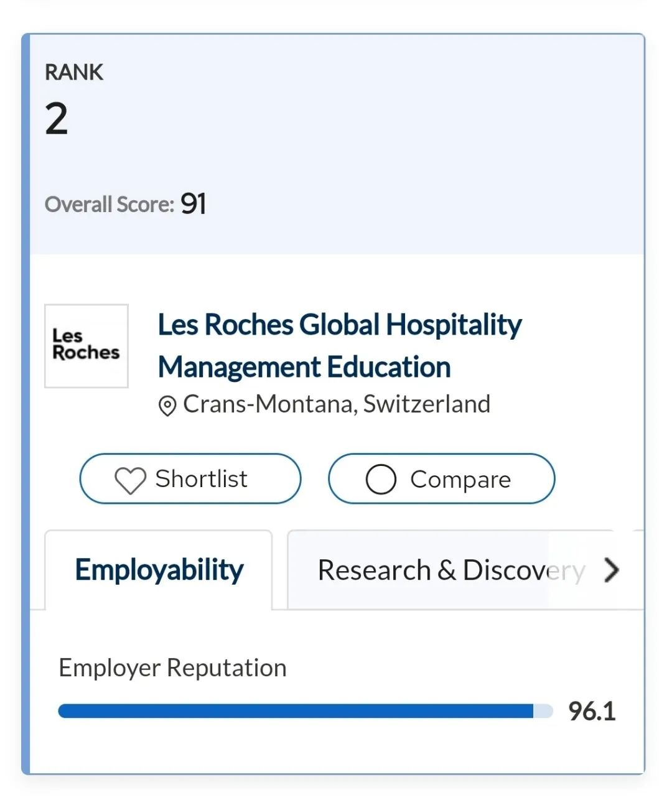The width and height of the screenshot is (672, 805).
Task: Click the RANK heading label
Action: (x=74, y=72)
